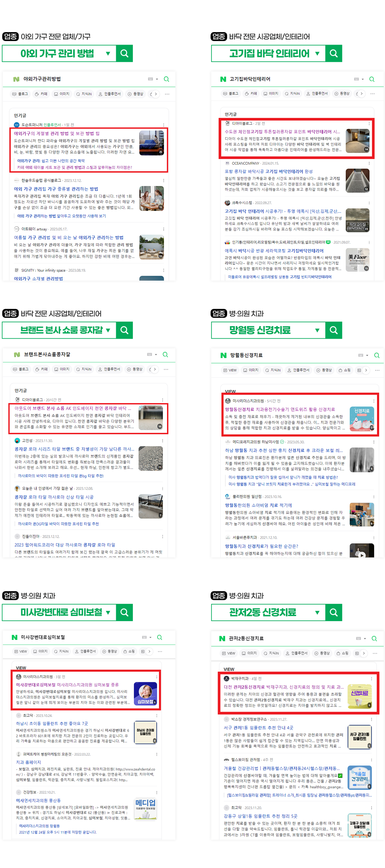
Task: Click tab scroll-right arrow in 관저2동신경치료 panel
Action: [x=364, y=653]
